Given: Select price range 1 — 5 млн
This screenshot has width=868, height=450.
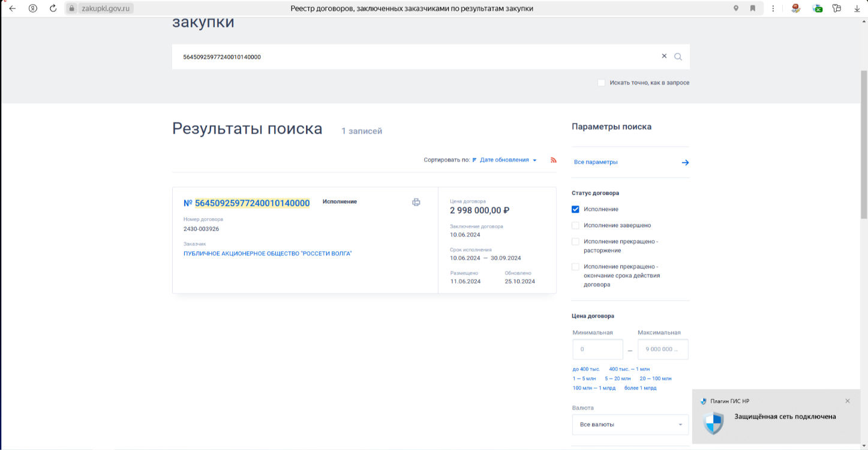Looking at the screenshot, I should (x=584, y=379).
